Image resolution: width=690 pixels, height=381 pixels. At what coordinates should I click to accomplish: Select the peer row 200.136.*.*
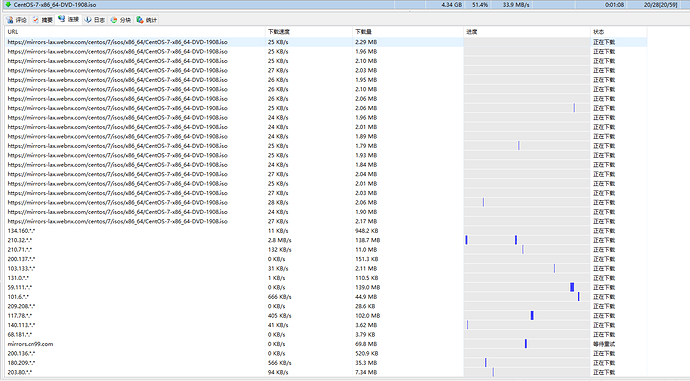click(x=326, y=353)
